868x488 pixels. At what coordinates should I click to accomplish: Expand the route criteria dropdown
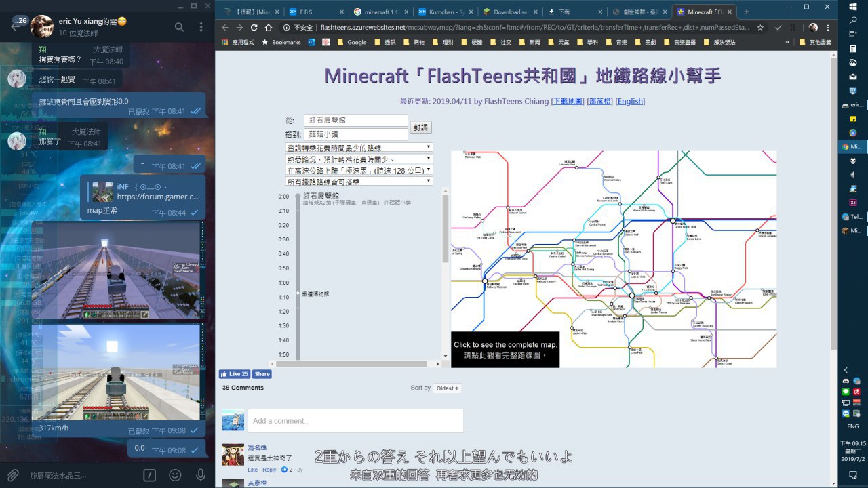point(359,147)
